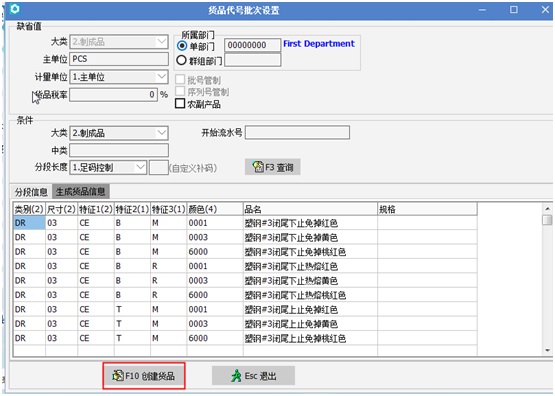This screenshot has height=396, width=555.
Task: Check the 农副产品 checkbox
Action: point(180,103)
